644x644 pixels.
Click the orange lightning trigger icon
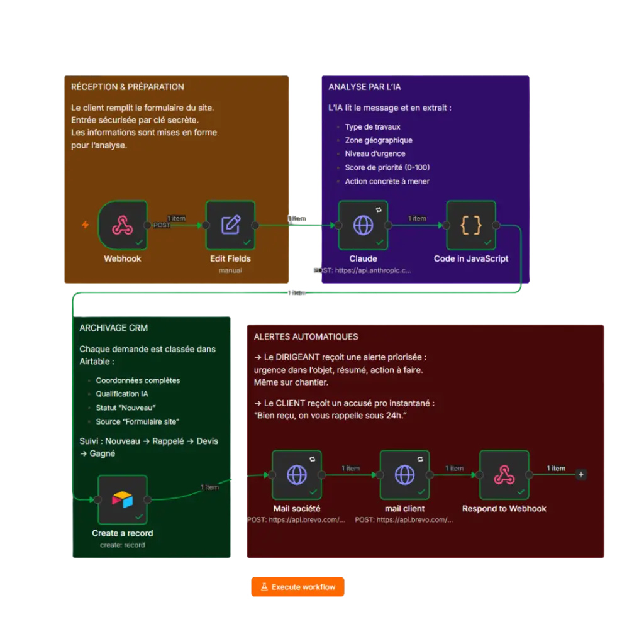pos(85,225)
